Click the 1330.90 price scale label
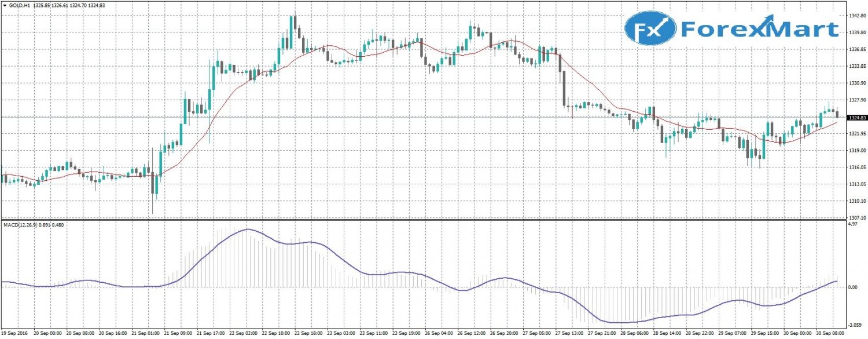 point(856,83)
